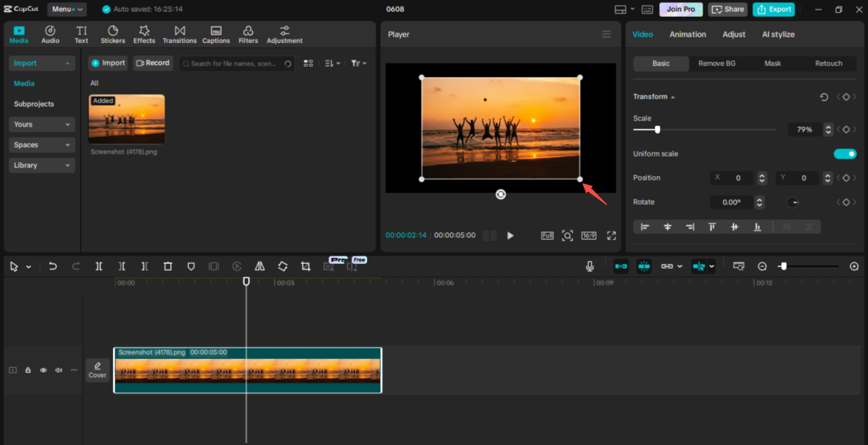The width and height of the screenshot is (868, 445).
Task: Open the Remove BG tab
Action: [x=717, y=63]
